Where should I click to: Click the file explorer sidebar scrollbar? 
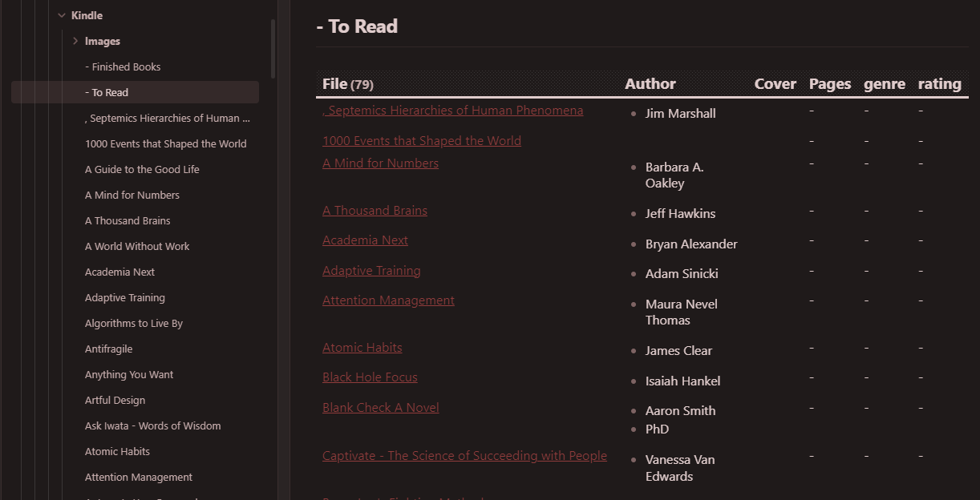click(273, 48)
